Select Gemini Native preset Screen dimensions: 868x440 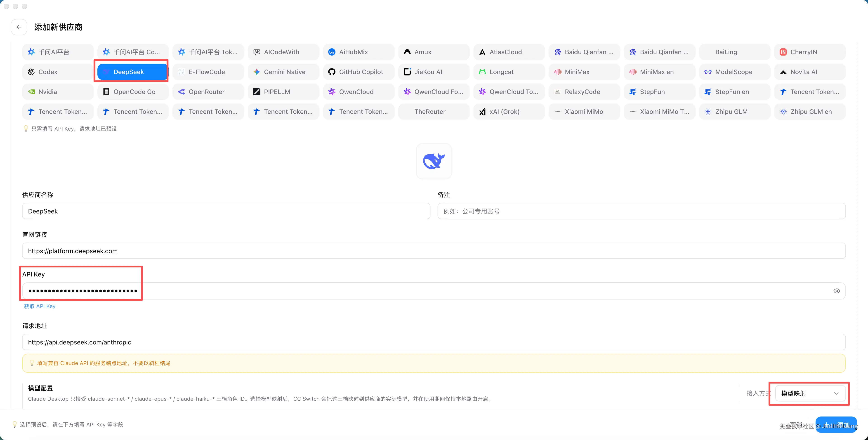click(283, 72)
